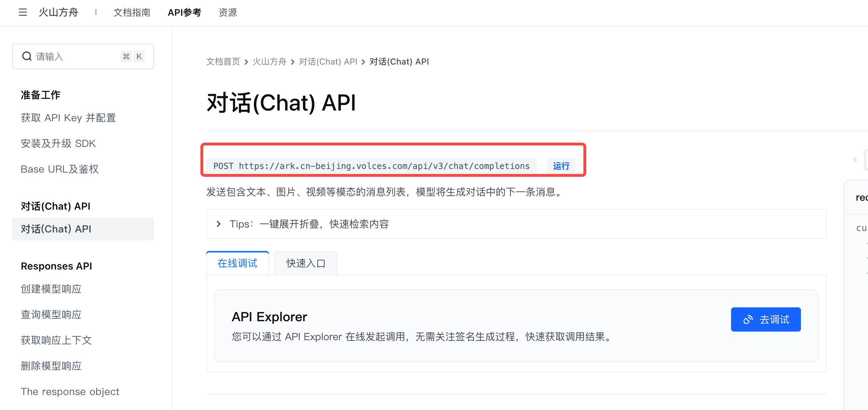Click the search magnifier icon
Viewport: 868px width, 410px height.
tap(27, 56)
